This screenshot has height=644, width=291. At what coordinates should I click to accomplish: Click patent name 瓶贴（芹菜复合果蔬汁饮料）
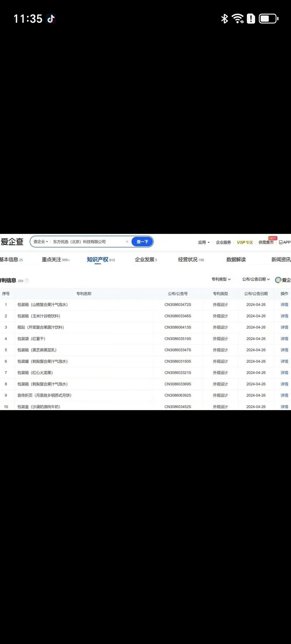point(41,327)
